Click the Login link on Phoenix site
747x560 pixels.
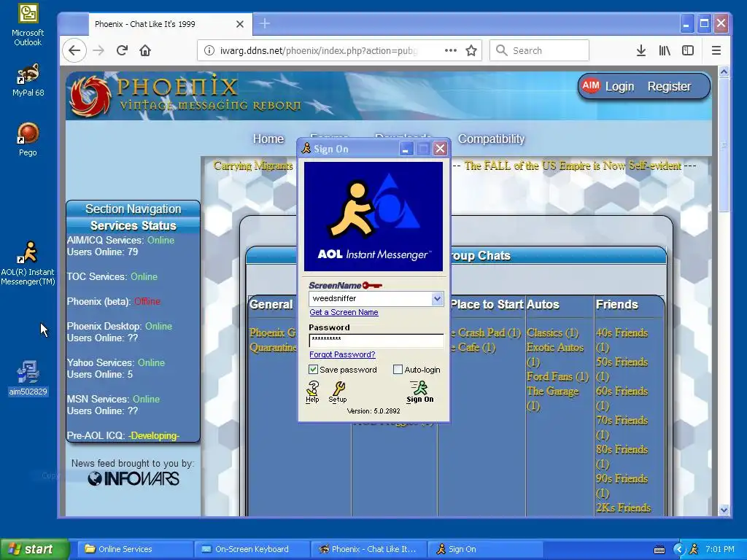click(x=619, y=87)
